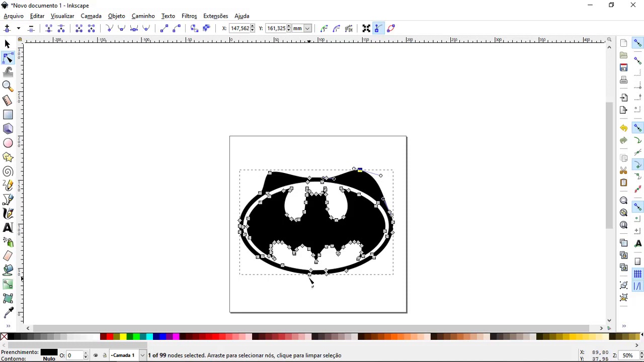Click the Insert new nodes icon
The height and width of the screenshot is (362, 644).
[7, 28]
